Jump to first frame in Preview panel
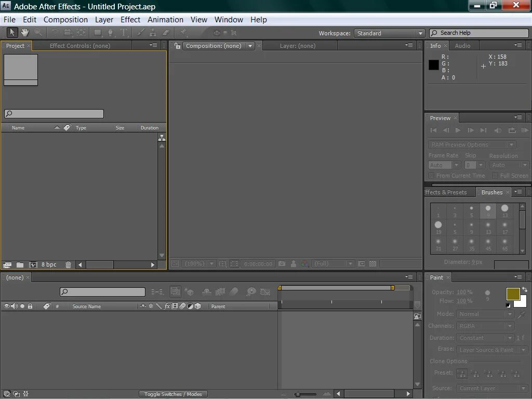 pyautogui.click(x=433, y=130)
